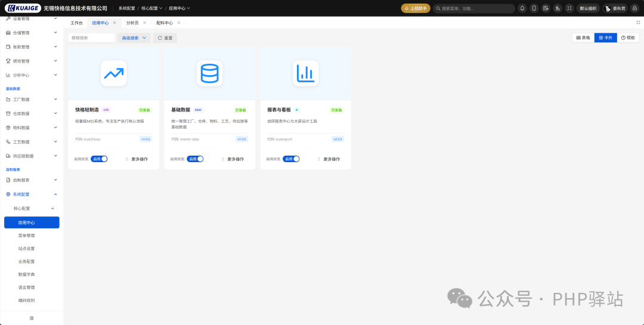Switch to the 分析页 tab
Image resolution: width=644 pixels, height=325 pixels.
click(132, 23)
